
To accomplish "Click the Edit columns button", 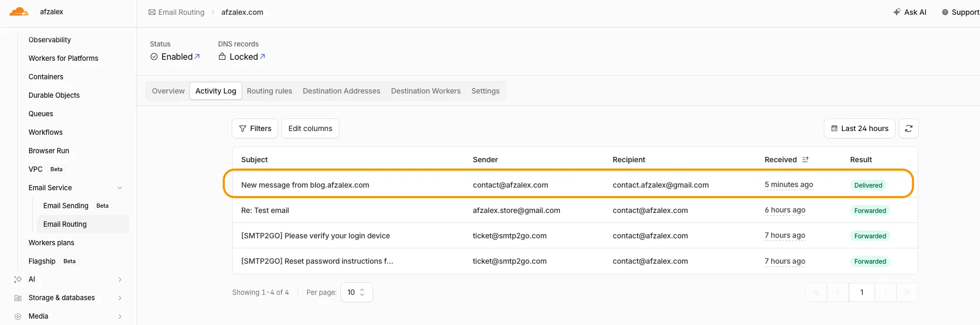I will pyautogui.click(x=310, y=128).
